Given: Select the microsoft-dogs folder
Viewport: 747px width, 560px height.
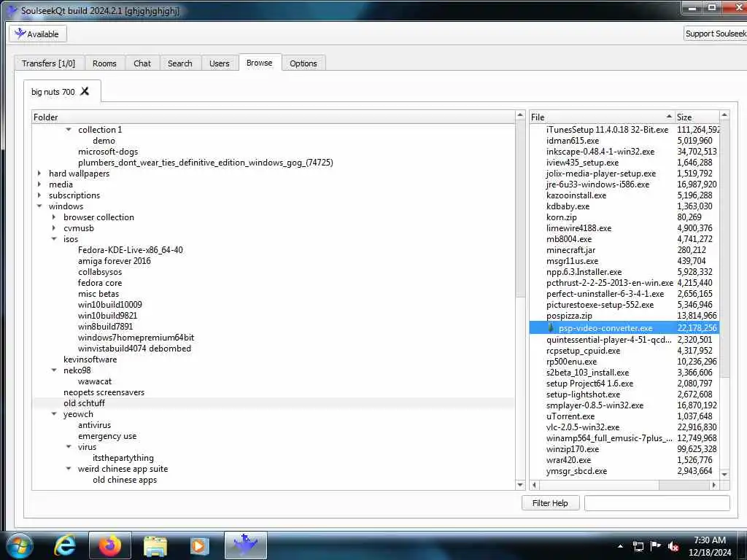Looking at the screenshot, I should 108,152.
